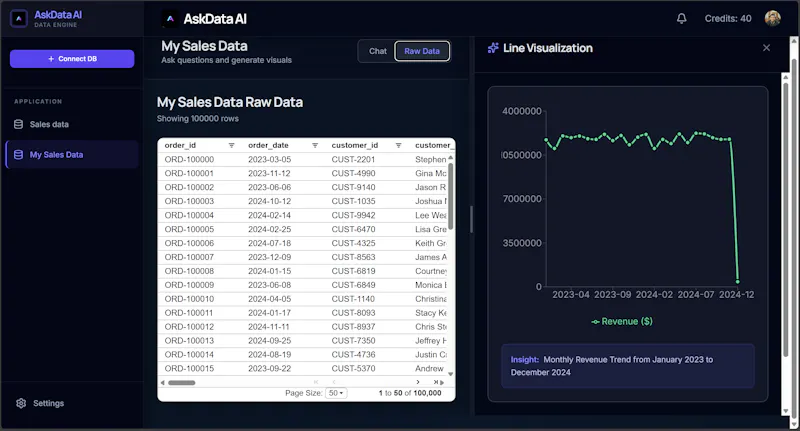
Task: Click the panel splitter handle
Action: click(471, 219)
